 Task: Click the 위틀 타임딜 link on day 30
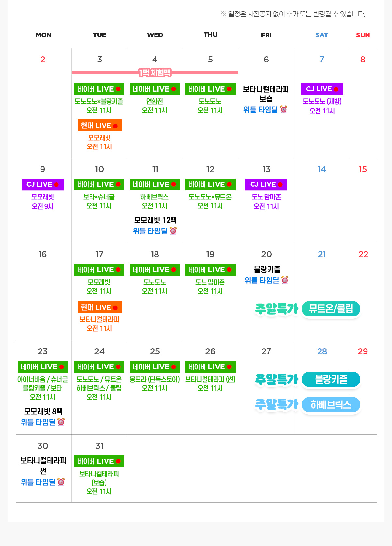(38, 482)
